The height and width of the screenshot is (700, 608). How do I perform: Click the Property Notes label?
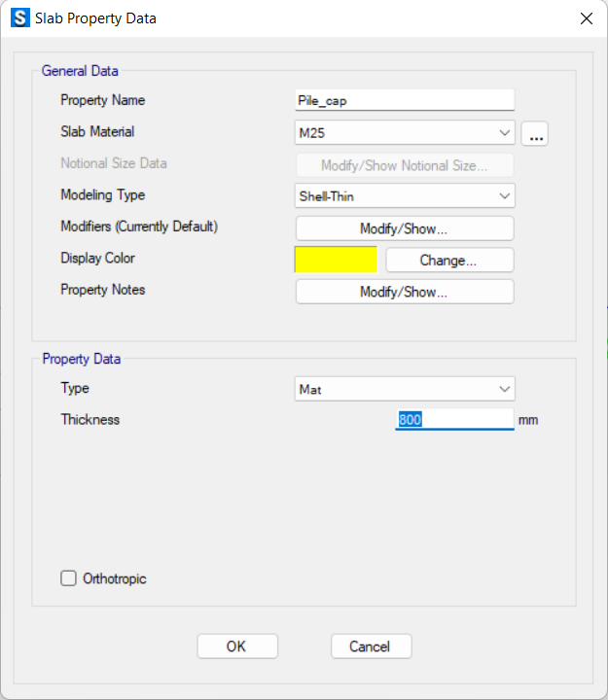[x=103, y=290]
